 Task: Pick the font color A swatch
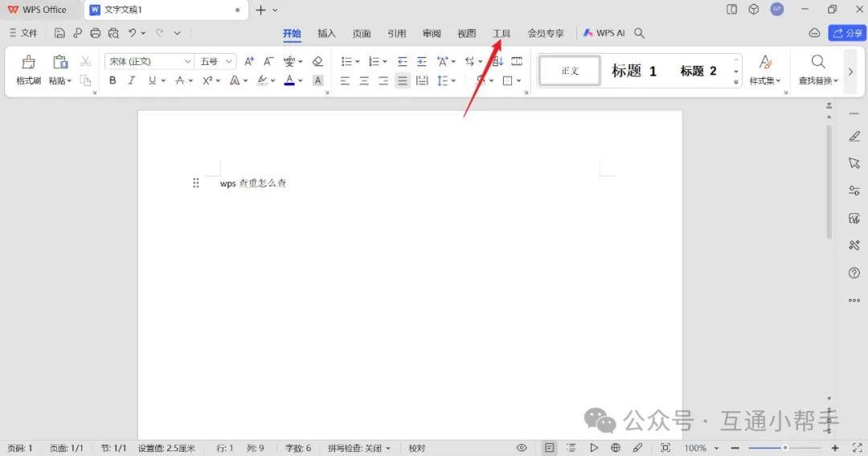pos(289,81)
